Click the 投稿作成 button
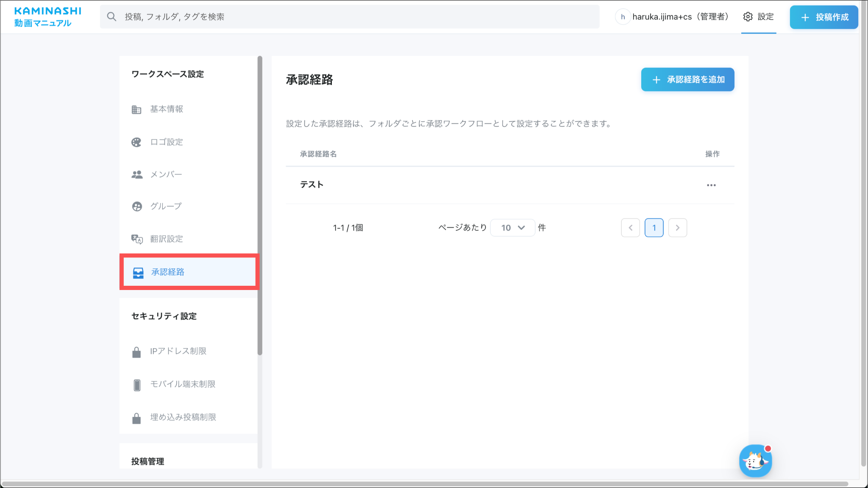The width and height of the screenshot is (868, 488). click(823, 17)
